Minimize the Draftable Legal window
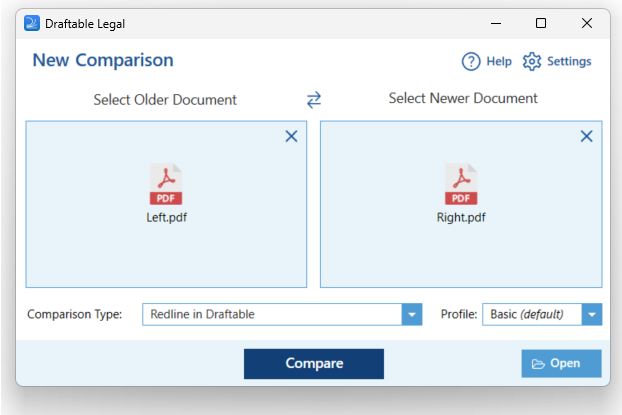Screen dimensions: 622x415 point(496,23)
